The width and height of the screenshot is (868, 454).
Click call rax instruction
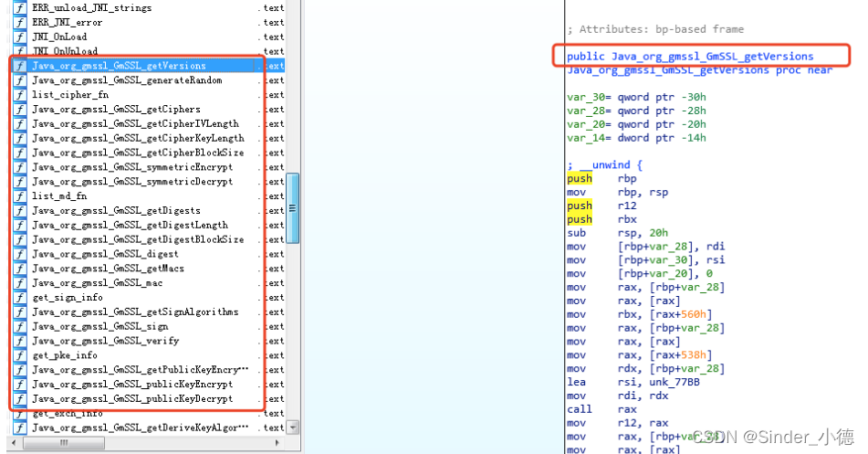[x=601, y=409]
